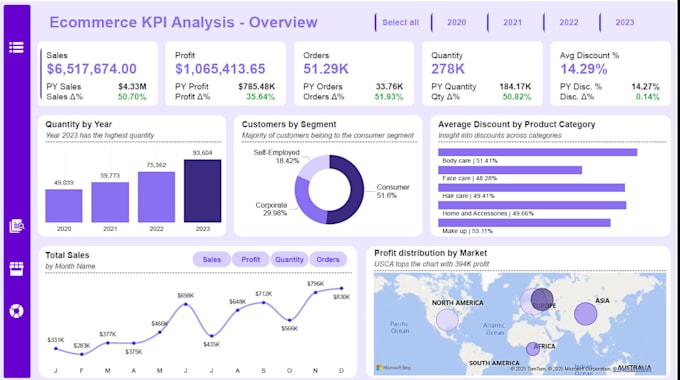Click the Asia profit bubble on map
This screenshot has width=680, height=380.
click(x=585, y=314)
